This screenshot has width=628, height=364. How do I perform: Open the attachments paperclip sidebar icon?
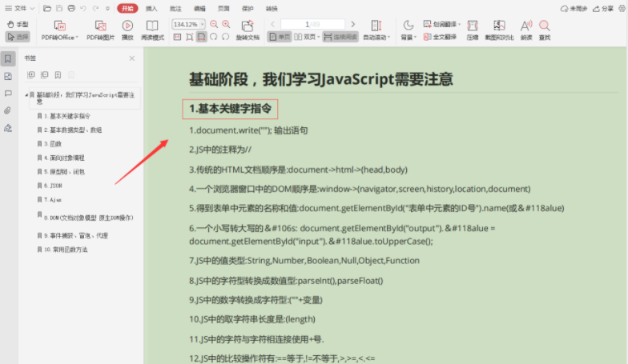[x=8, y=110]
